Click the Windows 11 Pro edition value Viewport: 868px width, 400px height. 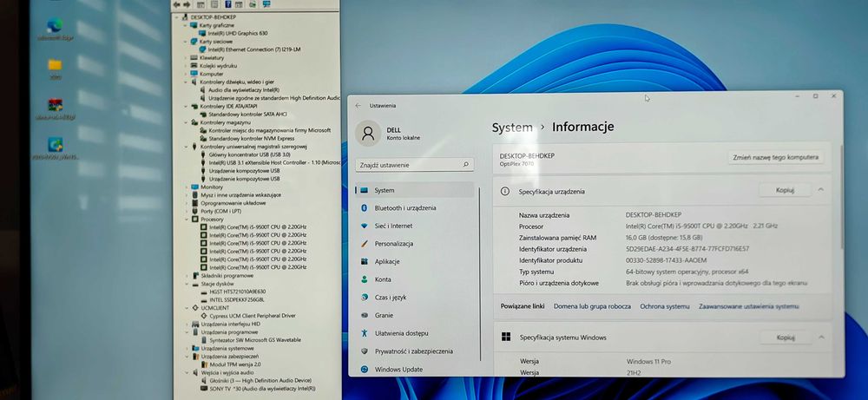point(648,361)
